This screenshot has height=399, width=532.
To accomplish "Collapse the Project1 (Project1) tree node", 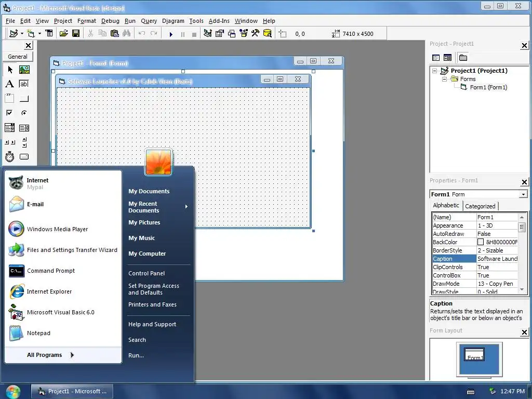I will [x=435, y=71].
